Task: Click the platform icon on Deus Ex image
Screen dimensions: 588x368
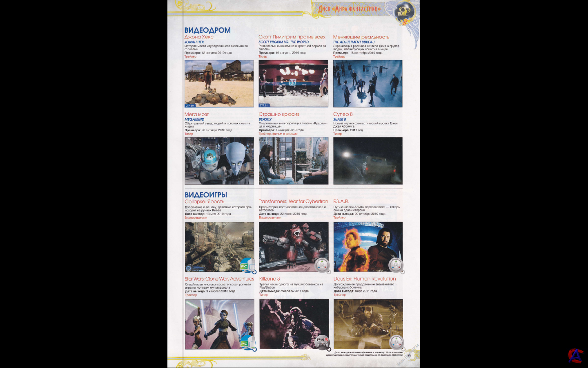Action: pyautogui.click(x=396, y=342)
